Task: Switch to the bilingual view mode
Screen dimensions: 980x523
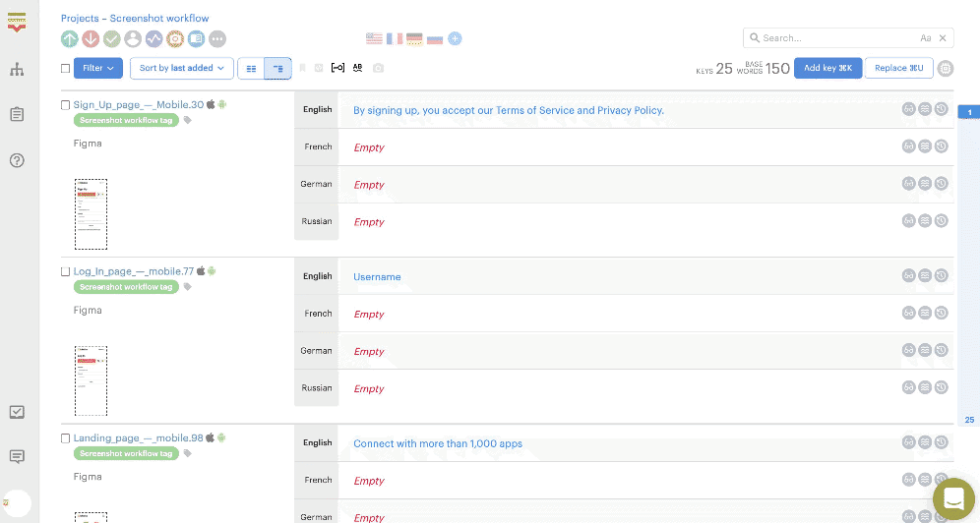Action: tap(251, 69)
